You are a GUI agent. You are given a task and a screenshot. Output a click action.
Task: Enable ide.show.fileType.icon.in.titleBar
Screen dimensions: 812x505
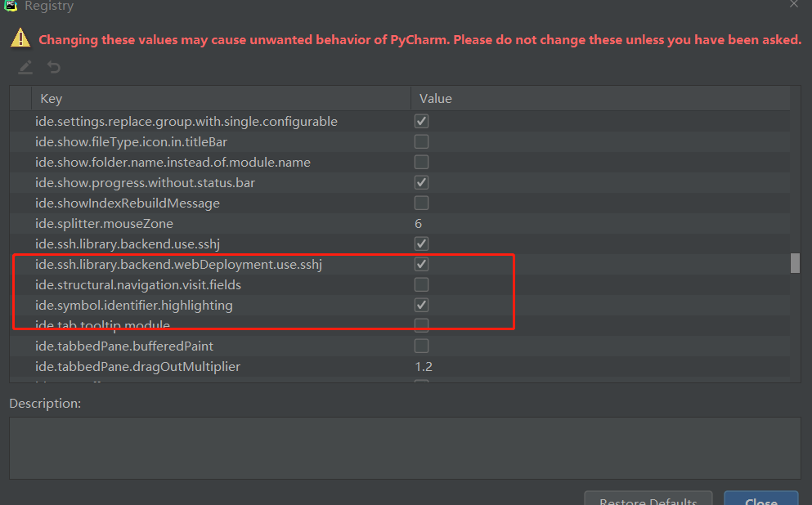pos(421,141)
